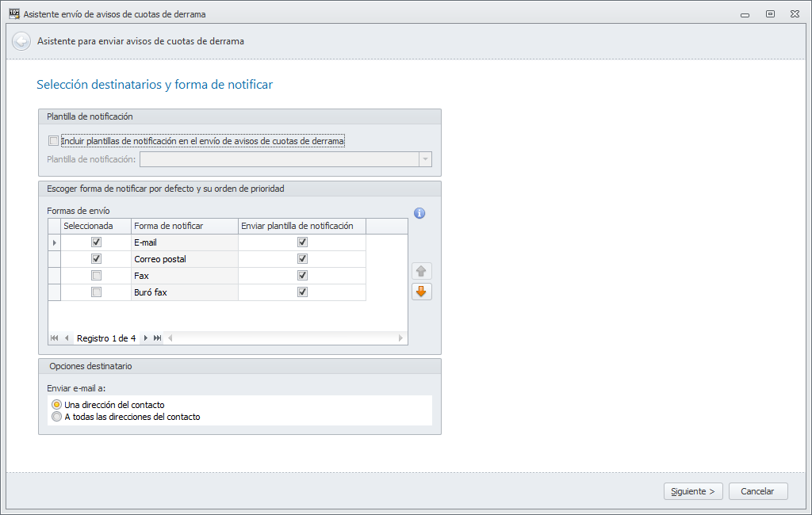Move selected row up with arrow
The image size is (812, 515).
[421, 271]
